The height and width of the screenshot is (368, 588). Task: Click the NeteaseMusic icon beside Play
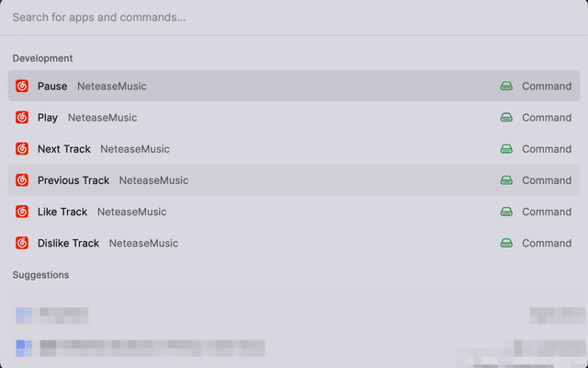(x=22, y=118)
